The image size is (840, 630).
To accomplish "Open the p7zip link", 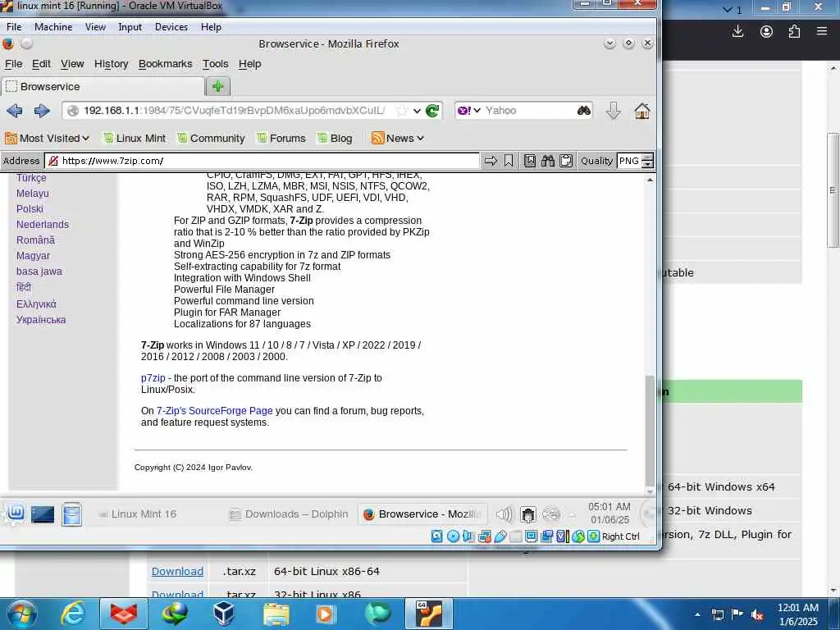I will tap(153, 377).
